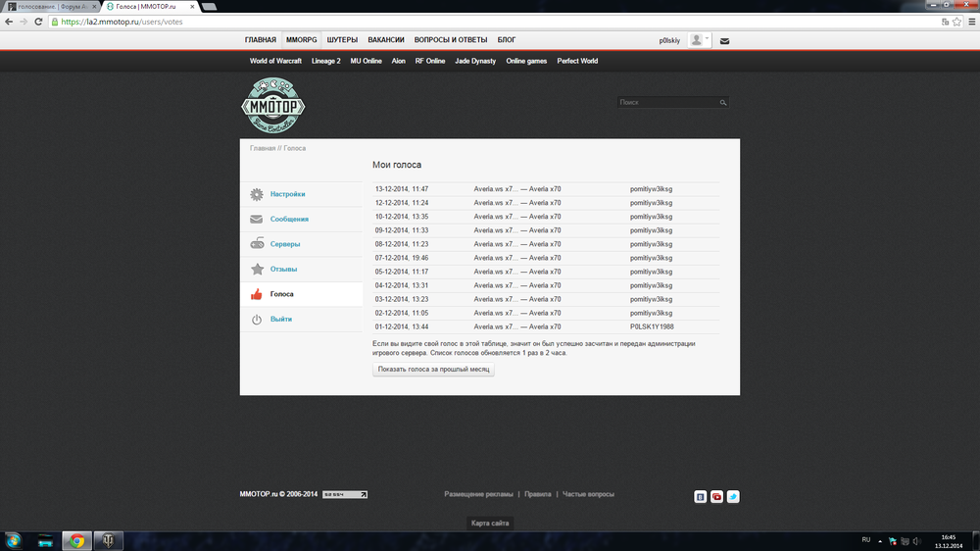Click the search magnifier icon

pos(723,102)
